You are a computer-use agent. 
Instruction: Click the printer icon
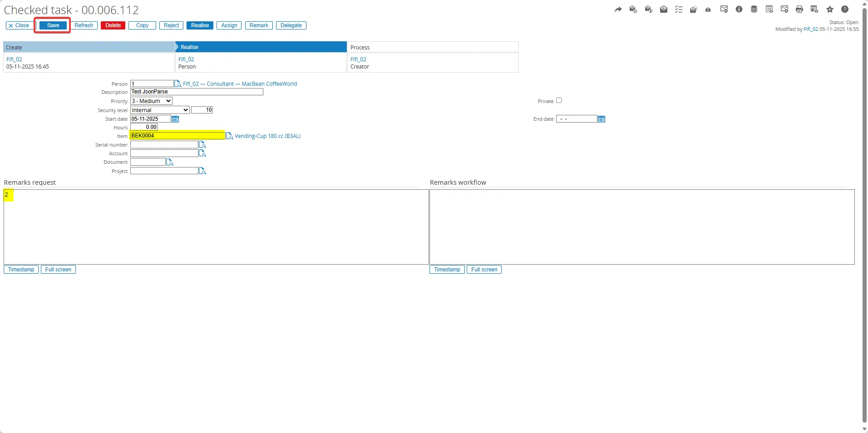click(x=799, y=10)
